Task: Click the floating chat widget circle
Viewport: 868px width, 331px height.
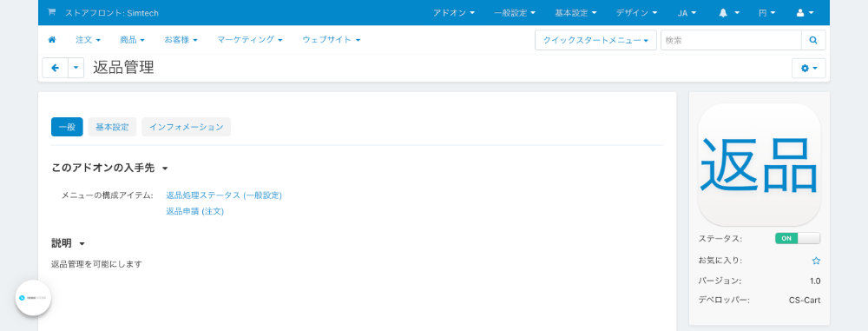Action: (33, 298)
